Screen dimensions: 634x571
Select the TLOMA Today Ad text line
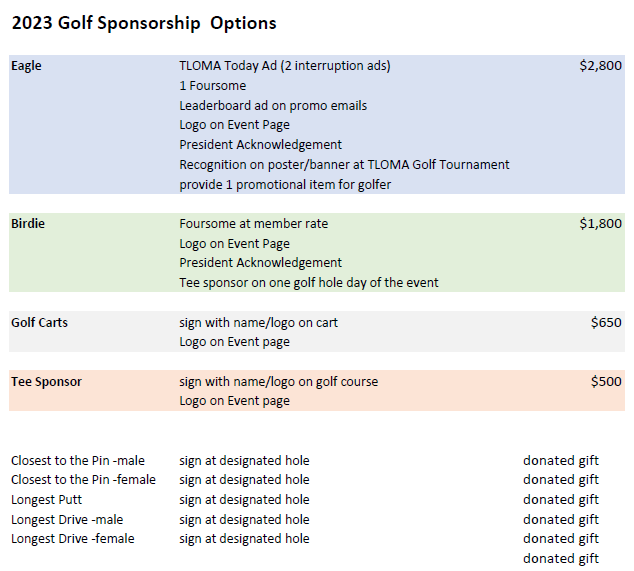pyautogui.click(x=284, y=66)
